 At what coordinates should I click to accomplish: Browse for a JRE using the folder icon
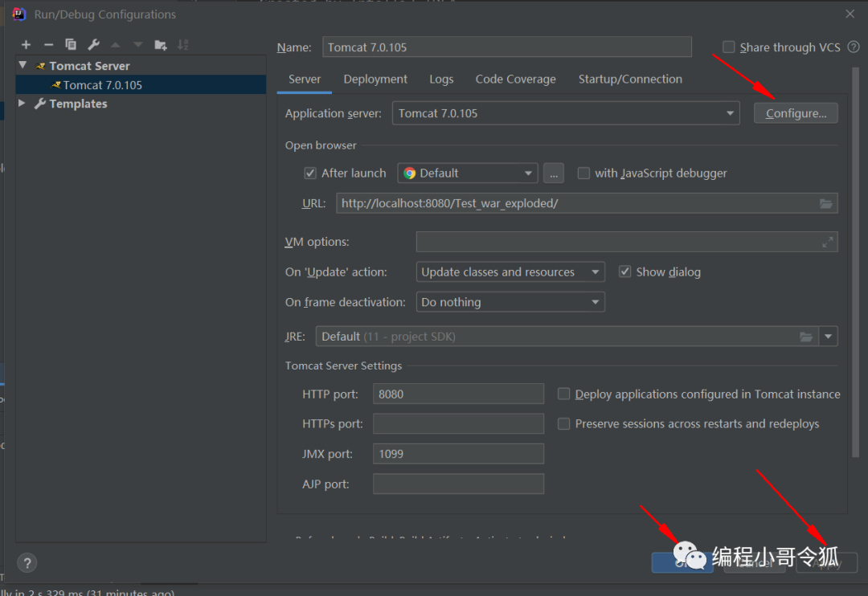pyautogui.click(x=806, y=337)
